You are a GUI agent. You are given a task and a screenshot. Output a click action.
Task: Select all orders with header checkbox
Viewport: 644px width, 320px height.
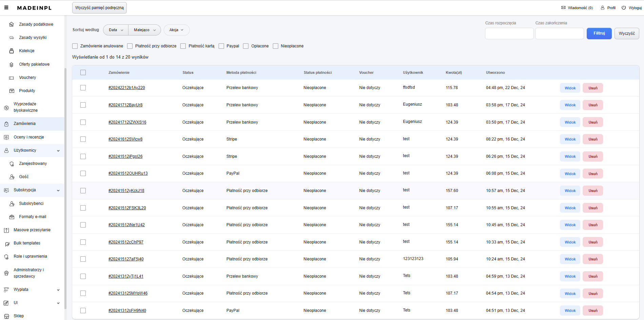click(x=83, y=72)
